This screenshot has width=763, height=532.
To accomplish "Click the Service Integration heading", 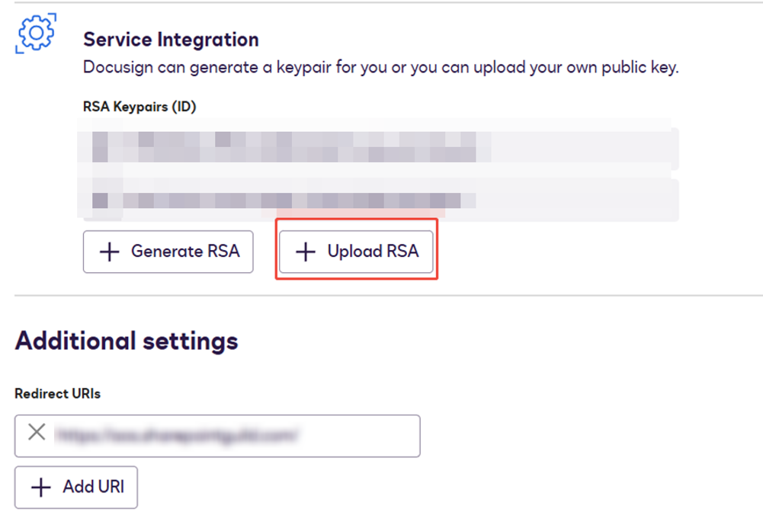I will point(172,39).
